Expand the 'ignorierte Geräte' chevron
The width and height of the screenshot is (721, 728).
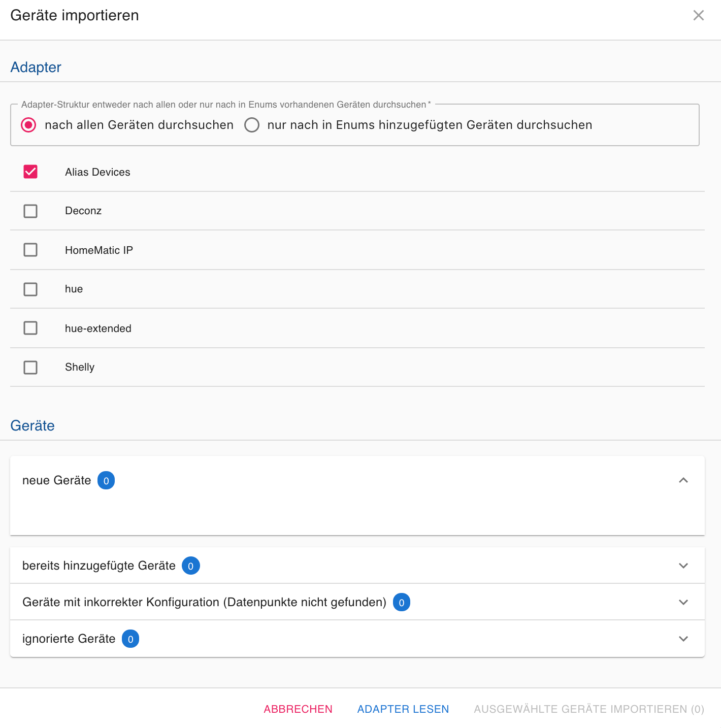(683, 639)
